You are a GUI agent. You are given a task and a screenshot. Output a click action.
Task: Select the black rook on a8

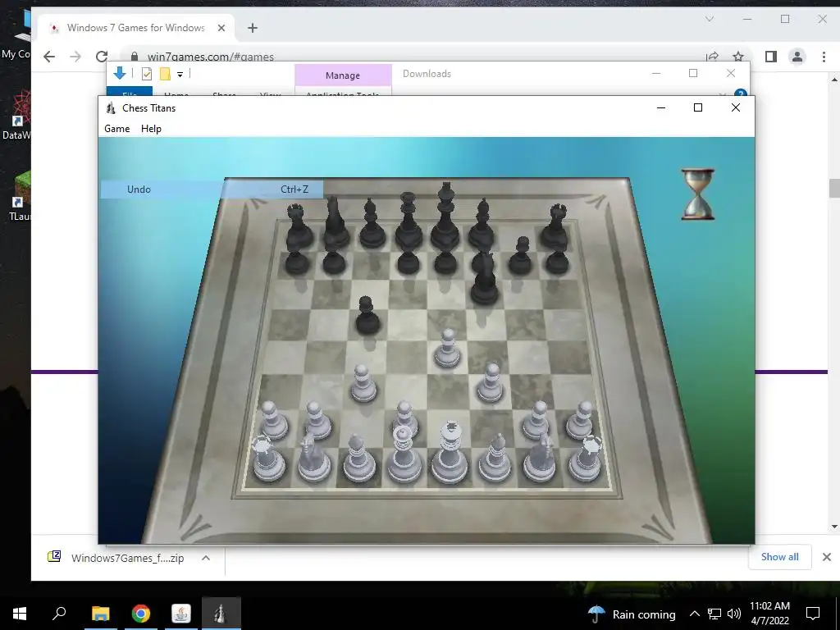299,226
